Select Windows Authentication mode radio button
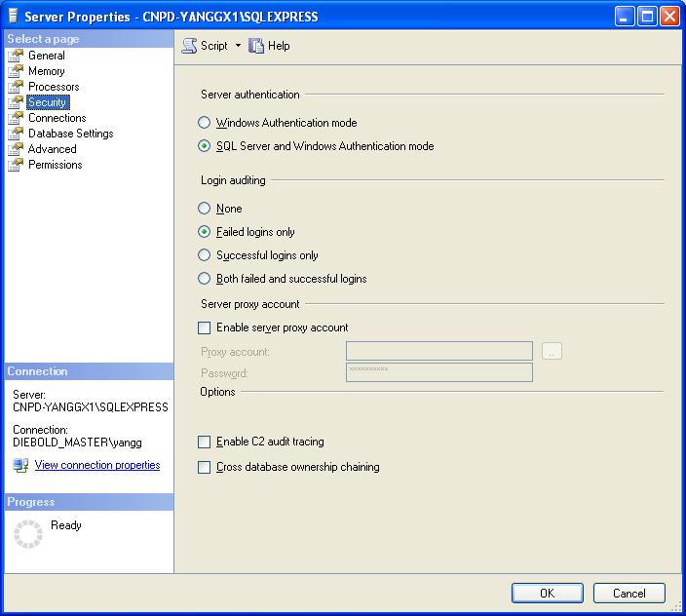The width and height of the screenshot is (686, 616). tap(204, 123)
